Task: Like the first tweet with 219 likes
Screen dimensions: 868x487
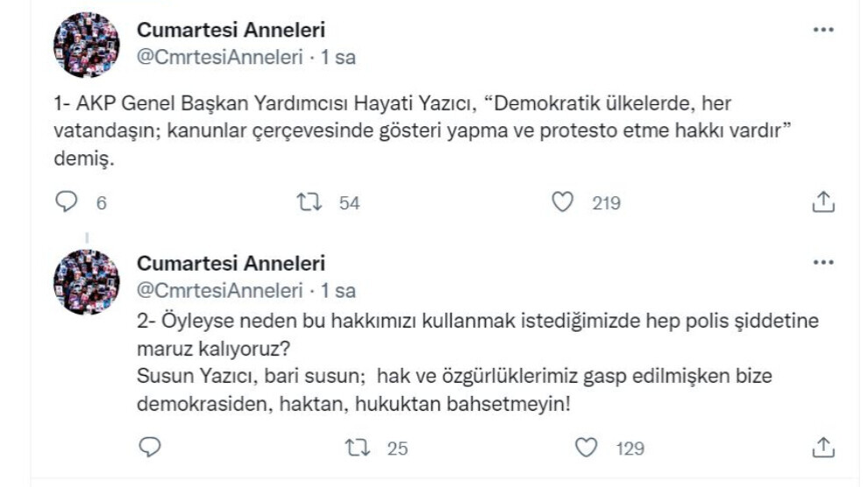Action: point(562,202)
